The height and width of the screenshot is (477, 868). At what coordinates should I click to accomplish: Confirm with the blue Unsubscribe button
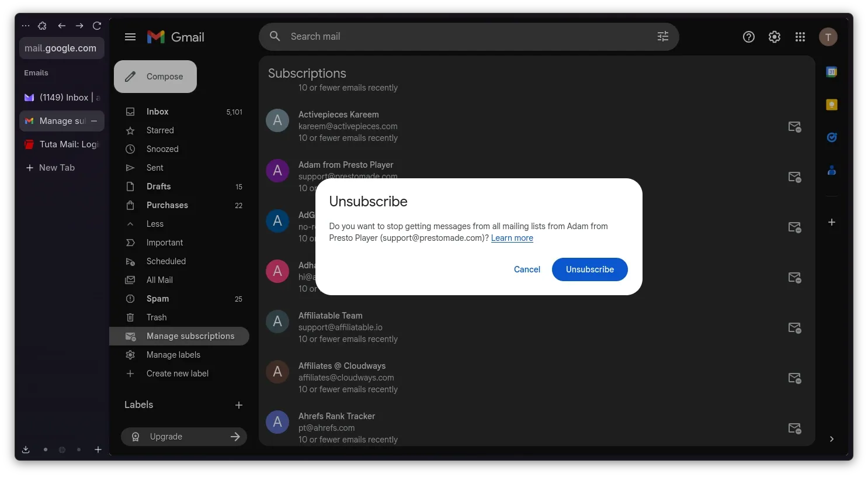coord(589,269)
